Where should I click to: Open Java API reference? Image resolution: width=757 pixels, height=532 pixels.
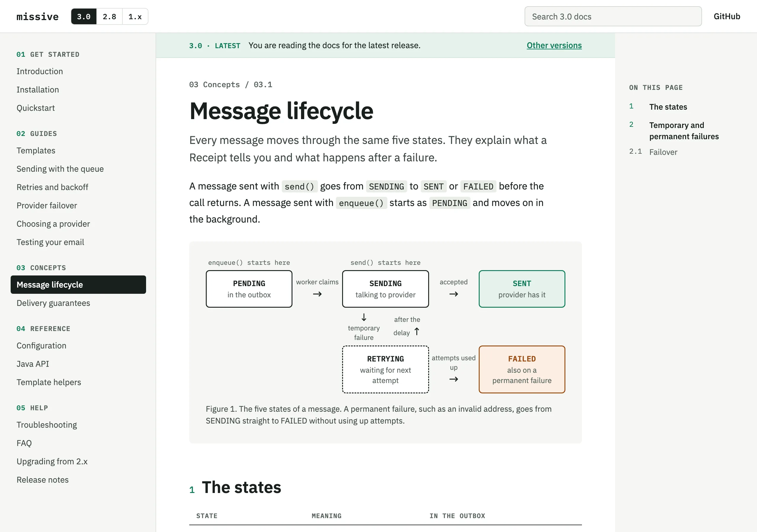click(33, 364)
